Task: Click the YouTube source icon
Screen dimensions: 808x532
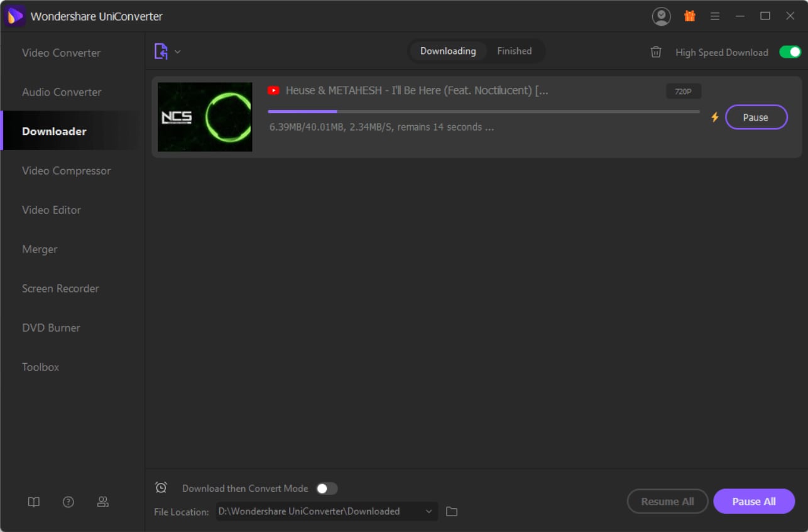Action: click(273, 90)
